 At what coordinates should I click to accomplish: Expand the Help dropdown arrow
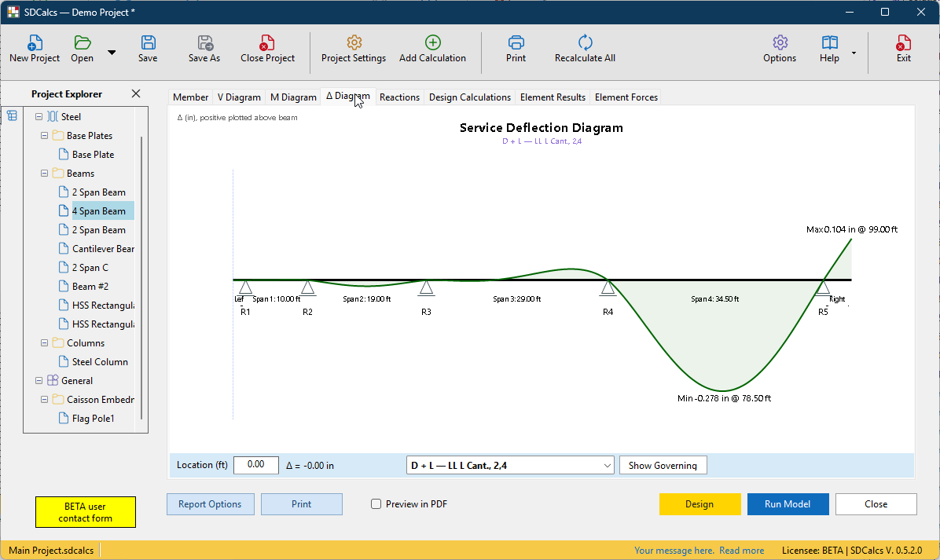pos(854,53)
